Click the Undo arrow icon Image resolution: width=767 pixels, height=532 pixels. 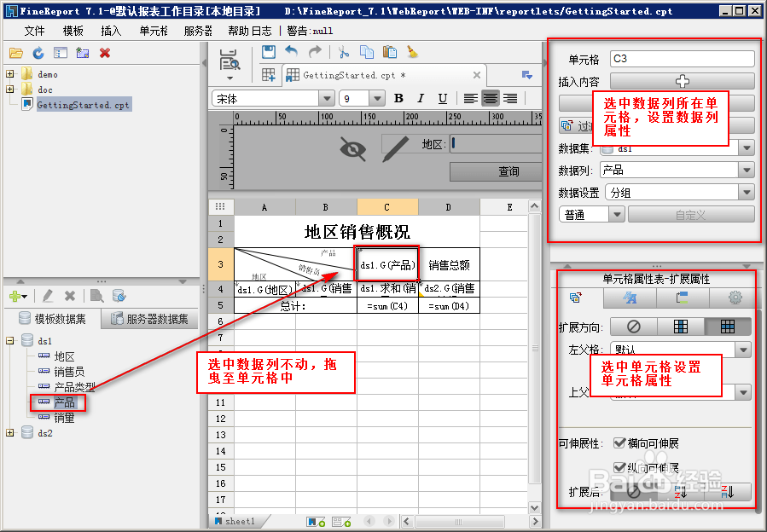point(292,51)
